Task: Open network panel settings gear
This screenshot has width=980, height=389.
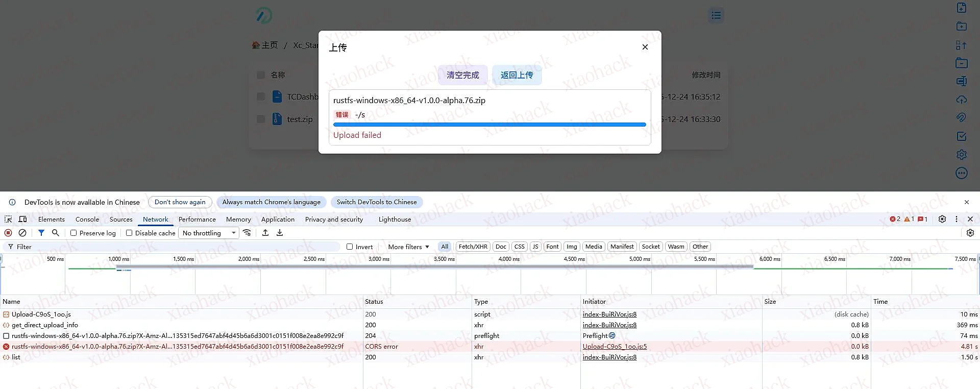Action: pos(970,233)
